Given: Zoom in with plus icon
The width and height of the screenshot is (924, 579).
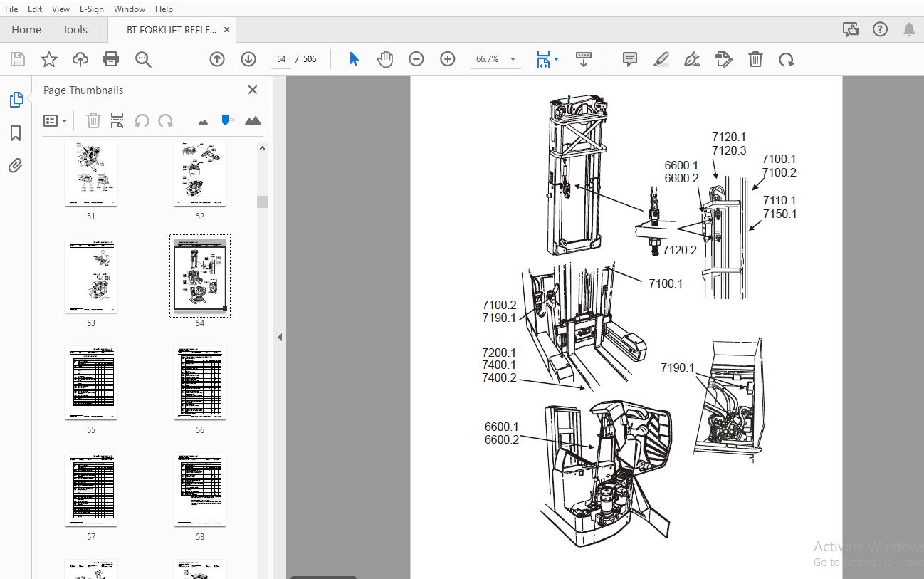Looking at the screenshot, I should [x=448, y=59].
